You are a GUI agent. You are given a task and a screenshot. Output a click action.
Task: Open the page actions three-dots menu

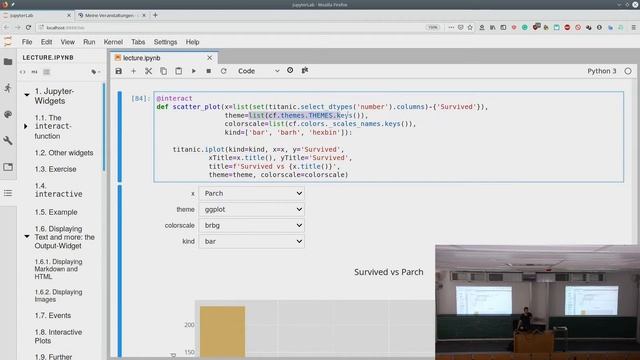tap(451, 27)
